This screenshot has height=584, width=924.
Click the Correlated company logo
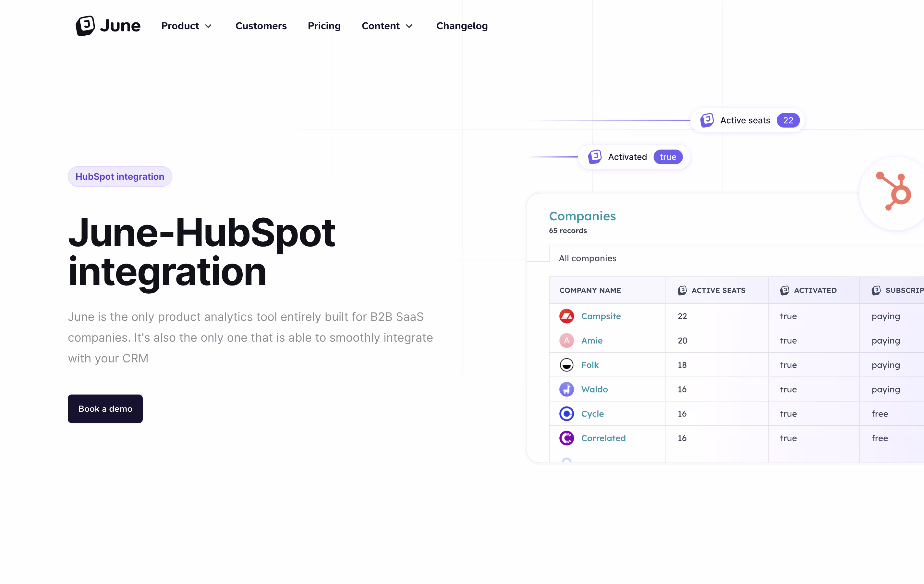pyautogui.click(x=566, y=438)
